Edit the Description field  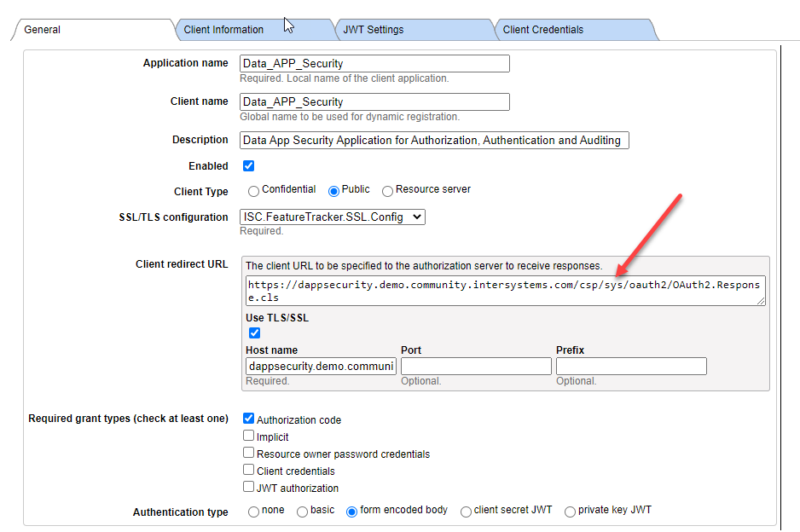tap(434, 140)
